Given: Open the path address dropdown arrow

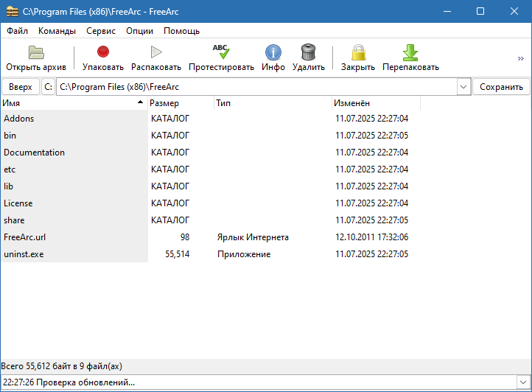Looking at the screenshot, I should pyautogui.click(x=463, y=87).
